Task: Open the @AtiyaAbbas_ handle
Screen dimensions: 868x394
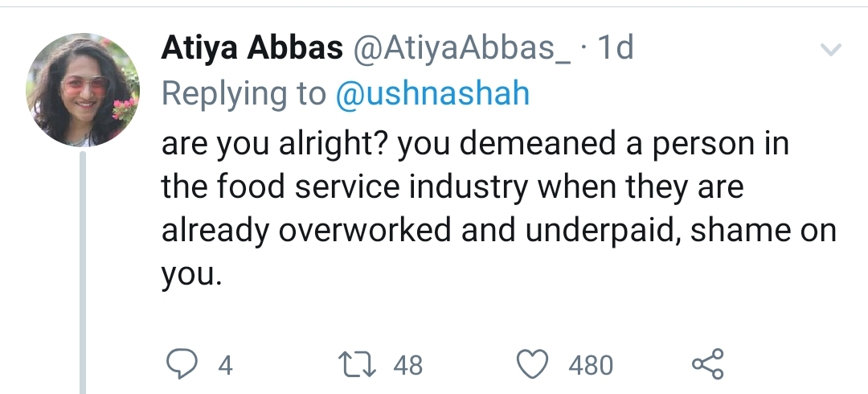Action: [461, 49]
